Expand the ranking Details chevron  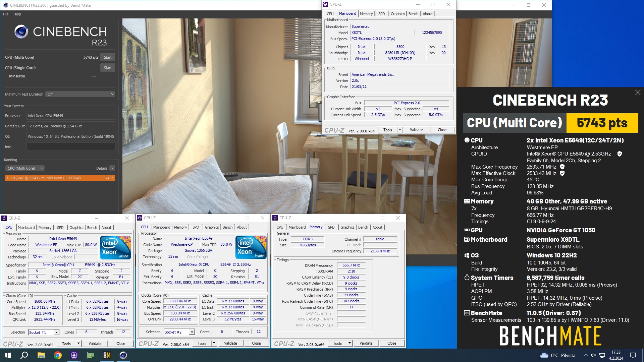[x=112, y=168]
